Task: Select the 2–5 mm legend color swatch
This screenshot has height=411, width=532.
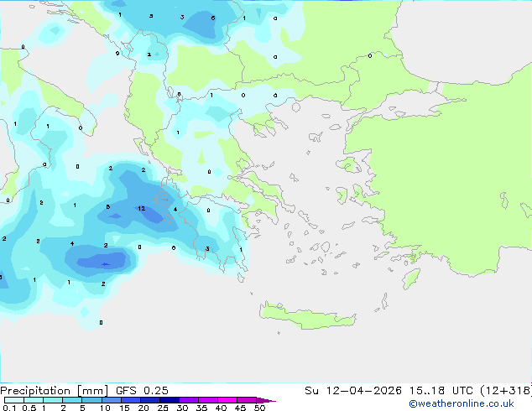Action: (x=72, y=400)
